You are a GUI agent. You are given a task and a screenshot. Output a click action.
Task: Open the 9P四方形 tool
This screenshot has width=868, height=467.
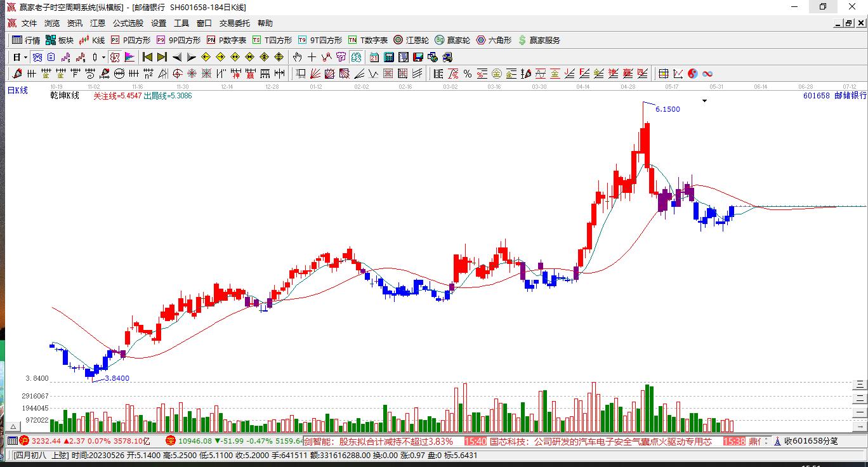[x=178, y=40]
